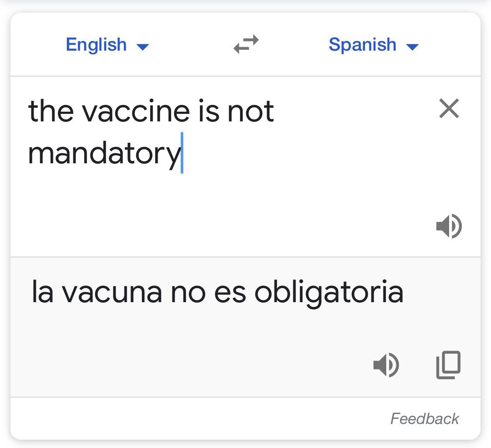Open the Feedback link
The width and height of the screenshot is (491, 448).
coord(424,419)
